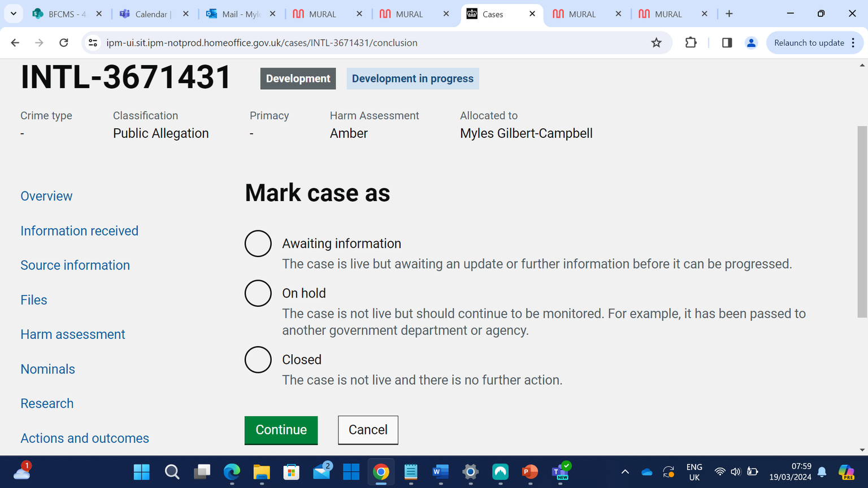Reload the current page

pyautogui.click(x=64, y=43)
